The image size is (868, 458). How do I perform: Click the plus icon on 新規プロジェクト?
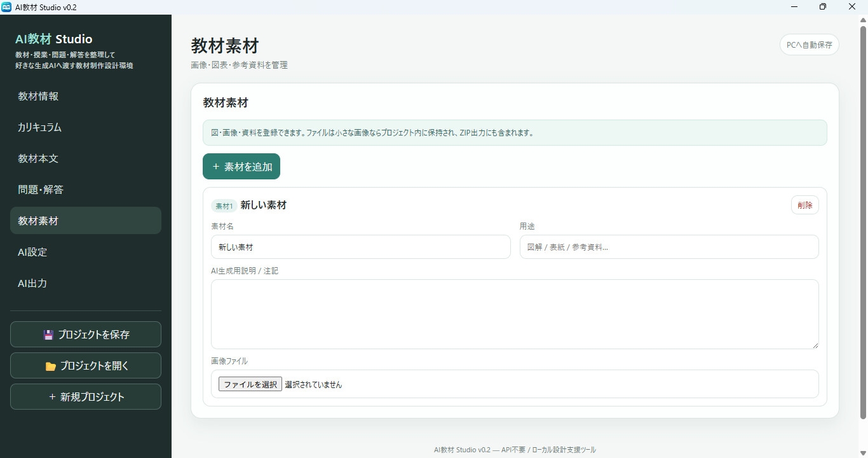(52, 397)
